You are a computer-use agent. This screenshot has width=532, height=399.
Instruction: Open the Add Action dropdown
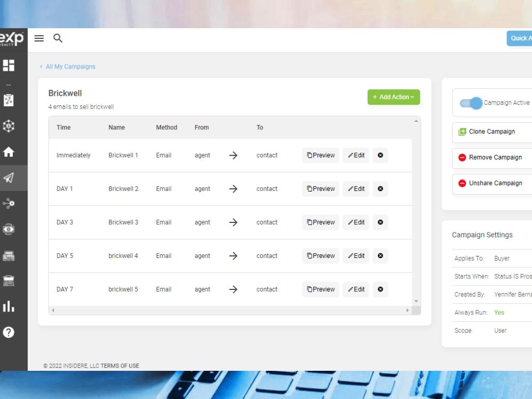point(394,97)
